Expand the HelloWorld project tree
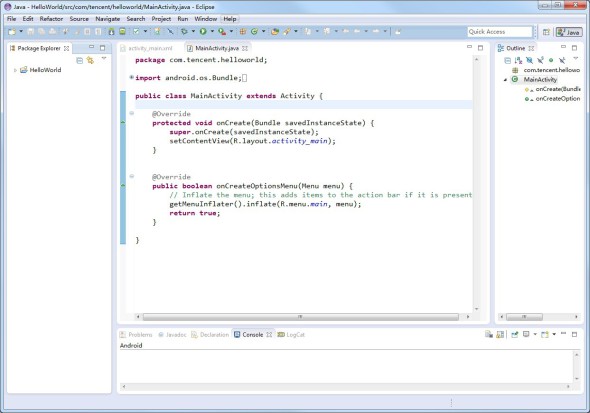Image resolution: width=590 pixels, height=413 pixels. tap(15, 70)
